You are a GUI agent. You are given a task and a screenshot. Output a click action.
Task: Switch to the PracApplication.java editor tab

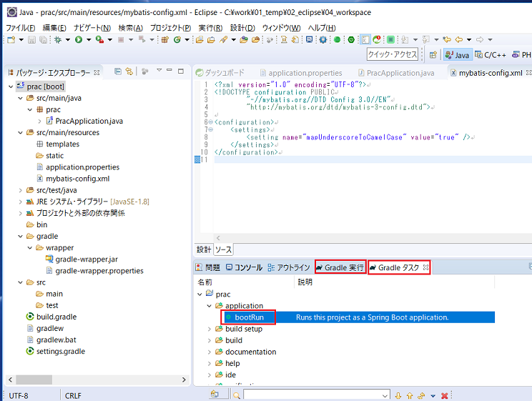(x=396, y=73)
